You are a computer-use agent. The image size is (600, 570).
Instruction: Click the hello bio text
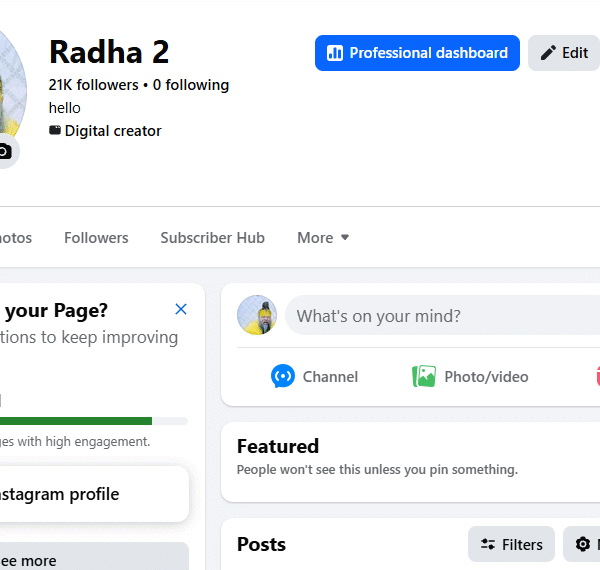coord(65,108)
